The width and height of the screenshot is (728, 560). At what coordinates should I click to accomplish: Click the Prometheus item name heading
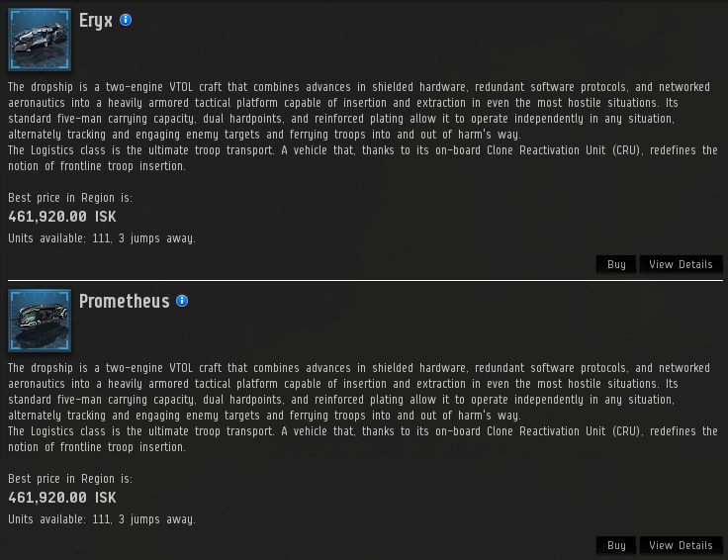tap(125, 302)
